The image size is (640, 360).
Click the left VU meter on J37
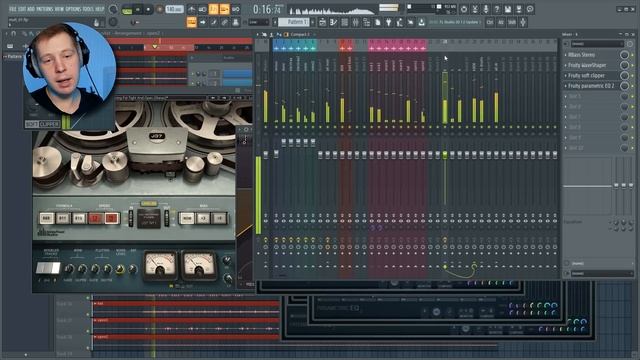tap(160, 266)
